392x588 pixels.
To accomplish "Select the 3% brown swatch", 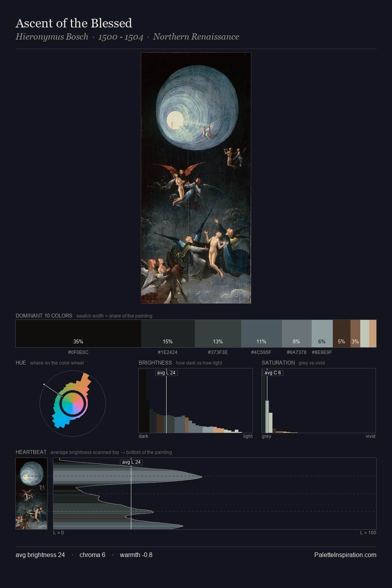I will 355,334.
